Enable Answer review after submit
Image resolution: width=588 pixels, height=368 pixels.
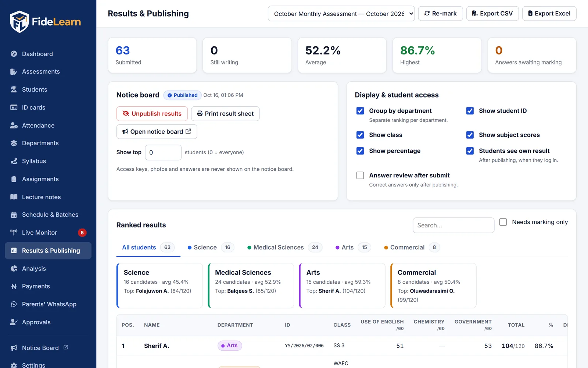(x=360, y=176)
